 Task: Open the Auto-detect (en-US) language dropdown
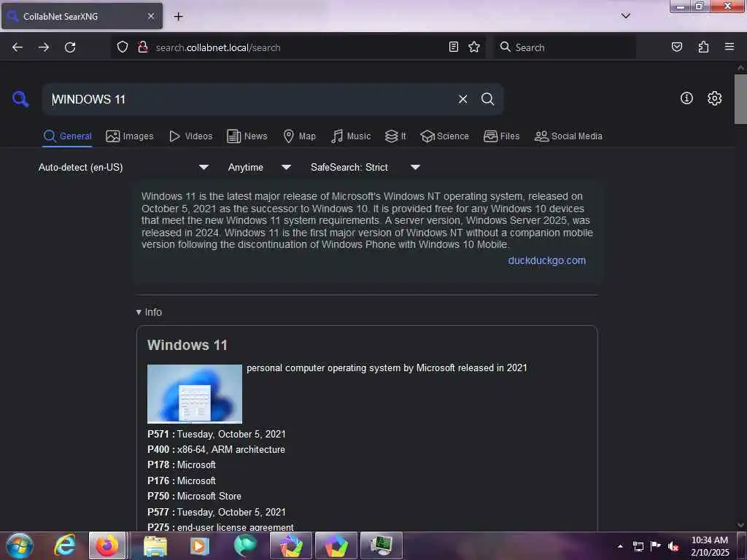123,167
